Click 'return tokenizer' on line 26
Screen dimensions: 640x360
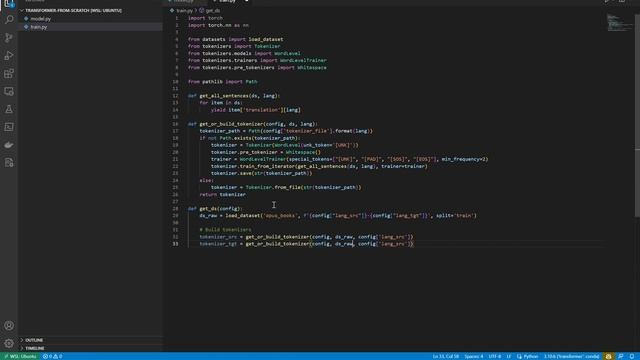pyautogui.click(x=222, y=195)
